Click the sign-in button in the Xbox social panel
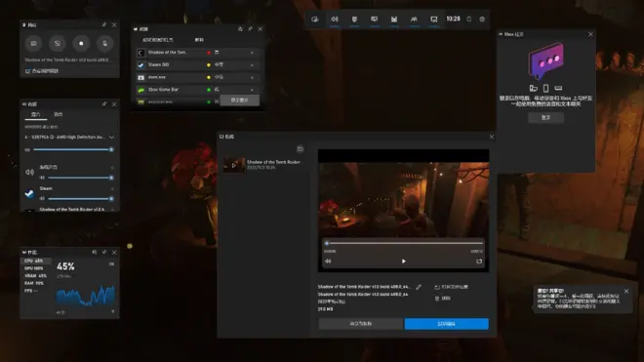644x362 pixels. click(545, 117)
